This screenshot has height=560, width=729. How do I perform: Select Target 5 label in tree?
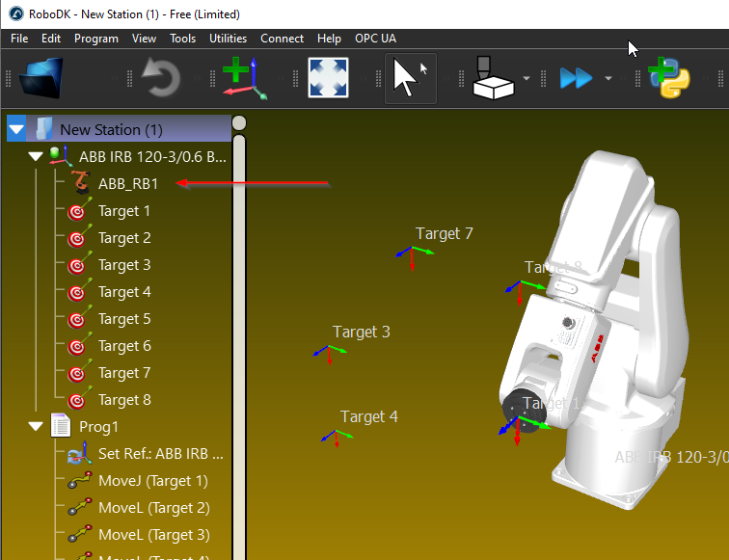click(124, 319)
